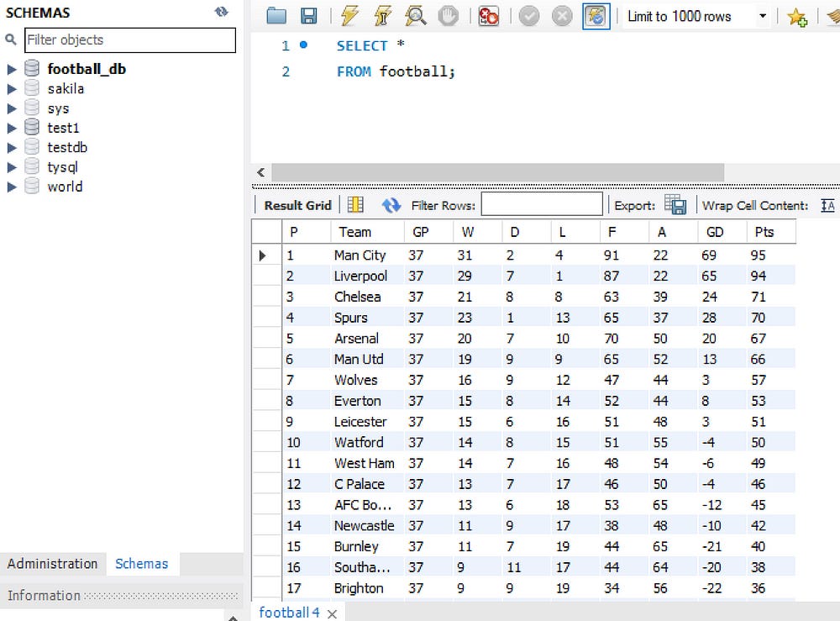Commit the transaction with the check mark icon
The height and width of the screenshot is (621, 840).
[x=528, y=16]
